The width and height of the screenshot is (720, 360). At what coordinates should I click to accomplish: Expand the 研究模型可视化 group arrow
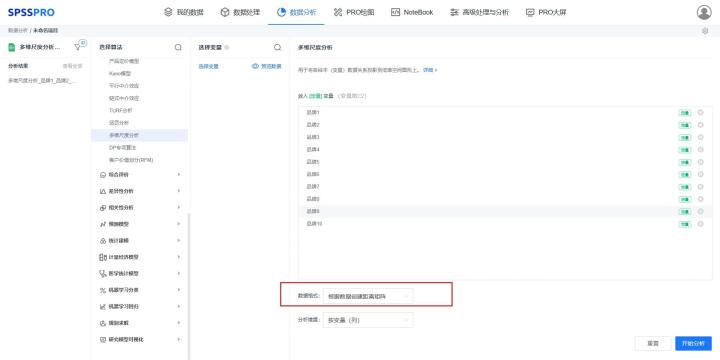click(x=179, y=340)
